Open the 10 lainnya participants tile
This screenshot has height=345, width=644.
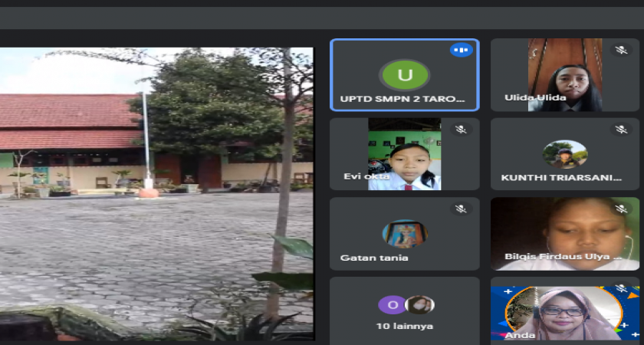pos(405,311)
